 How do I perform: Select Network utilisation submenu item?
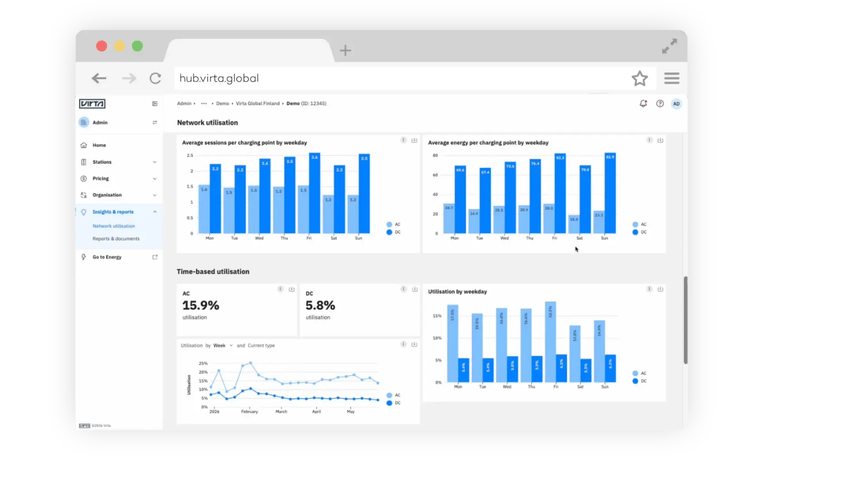pos(113,226)
